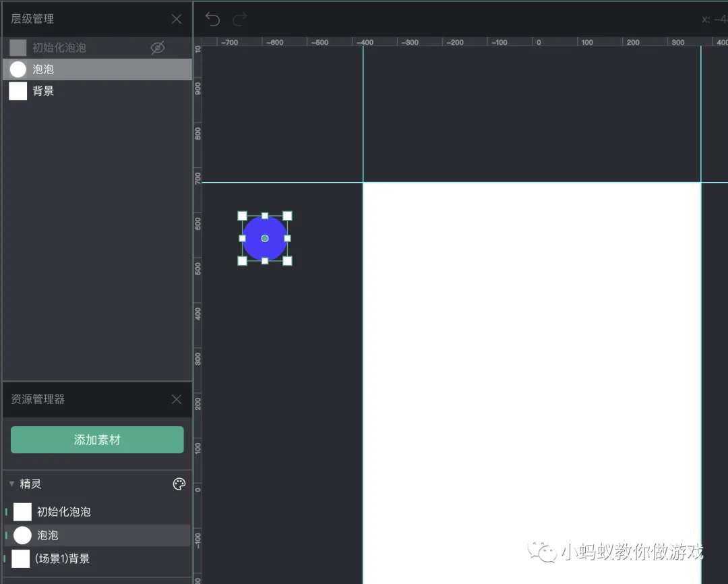The image size is (728, 584).
Task: Click the 泡泡 layer circle thumbnail
Action: point(18,69)
